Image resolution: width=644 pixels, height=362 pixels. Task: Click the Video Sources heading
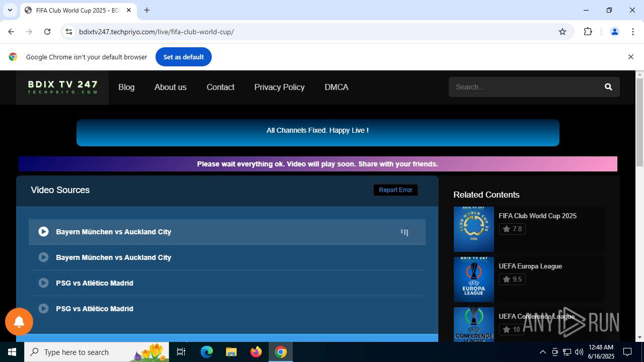60,190
